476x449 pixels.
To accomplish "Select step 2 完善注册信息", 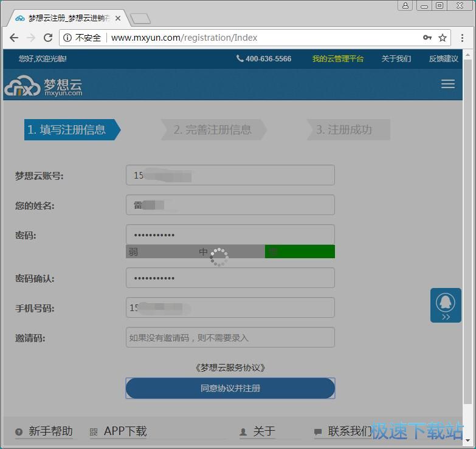I will pyautogui.click(x=212, y=129).
